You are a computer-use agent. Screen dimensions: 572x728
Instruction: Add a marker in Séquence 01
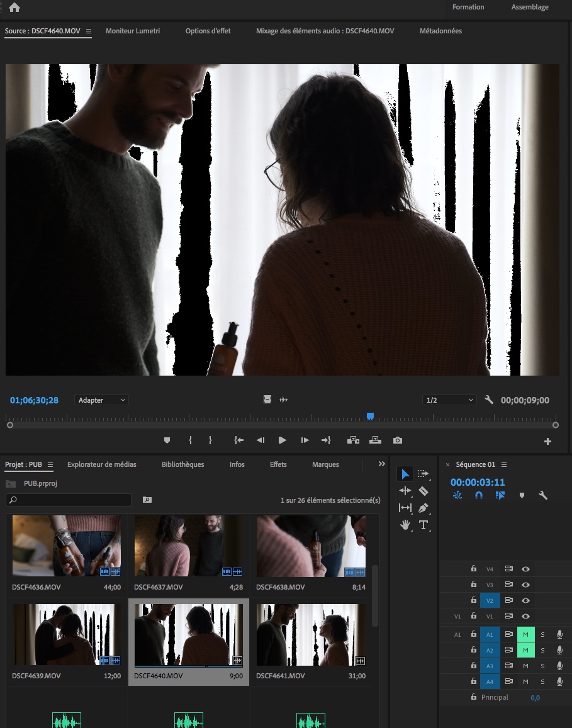(522, 495)
